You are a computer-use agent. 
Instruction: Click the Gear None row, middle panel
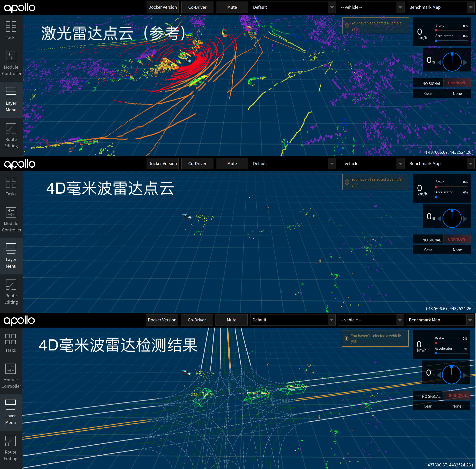click(x=442, y=250)
